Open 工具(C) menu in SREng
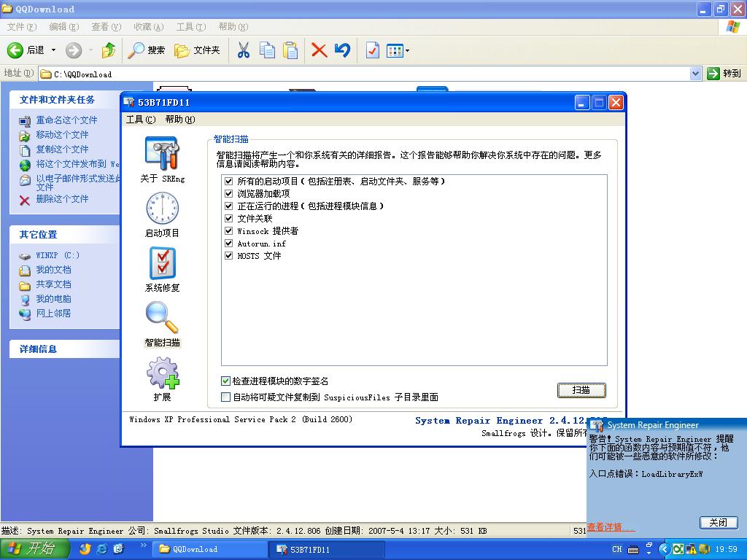 [141, 119]
